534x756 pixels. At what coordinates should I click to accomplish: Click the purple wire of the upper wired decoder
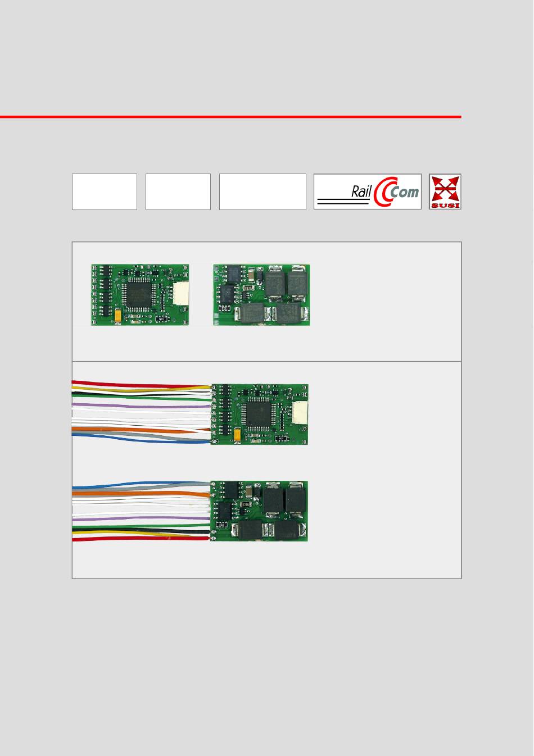(x=141, y=406)
